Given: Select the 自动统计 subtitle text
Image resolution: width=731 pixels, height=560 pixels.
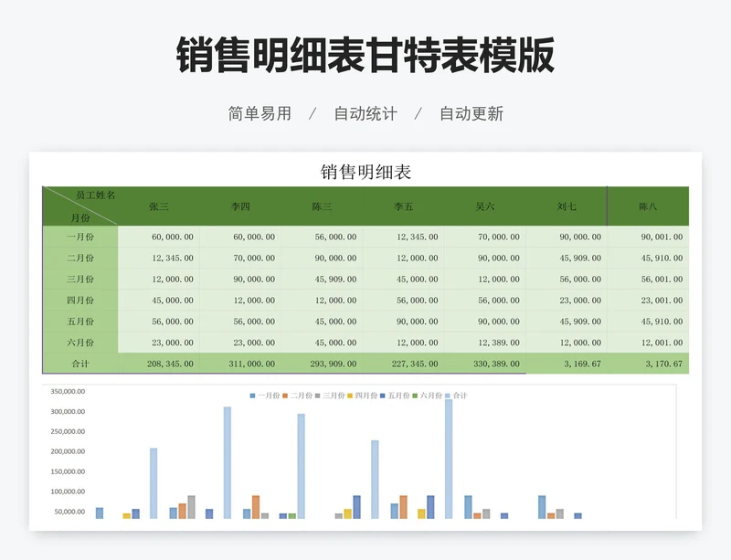Looking at the screenshot, I should 365,113.
